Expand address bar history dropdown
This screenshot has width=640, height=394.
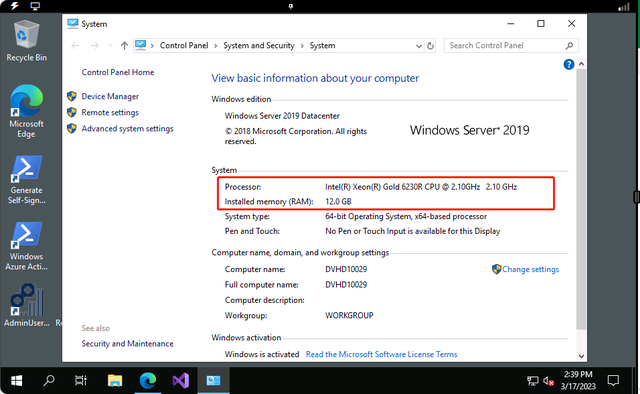[418, 46]
